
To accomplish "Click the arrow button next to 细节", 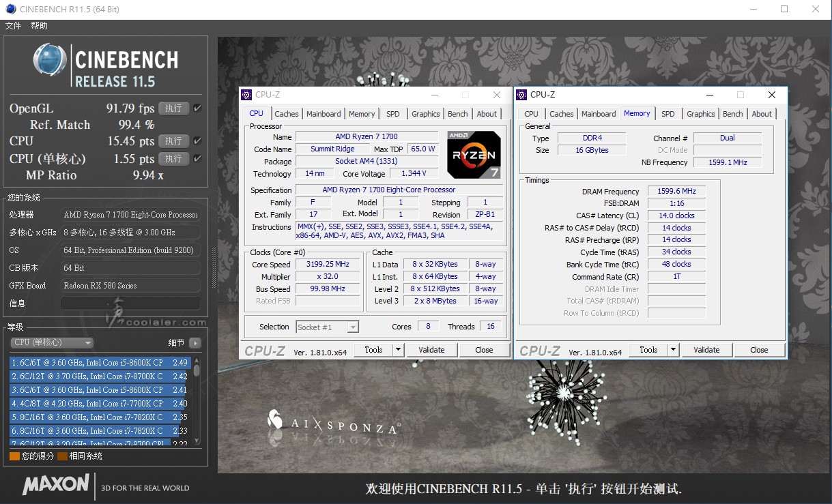I will [x=195, y=343].
